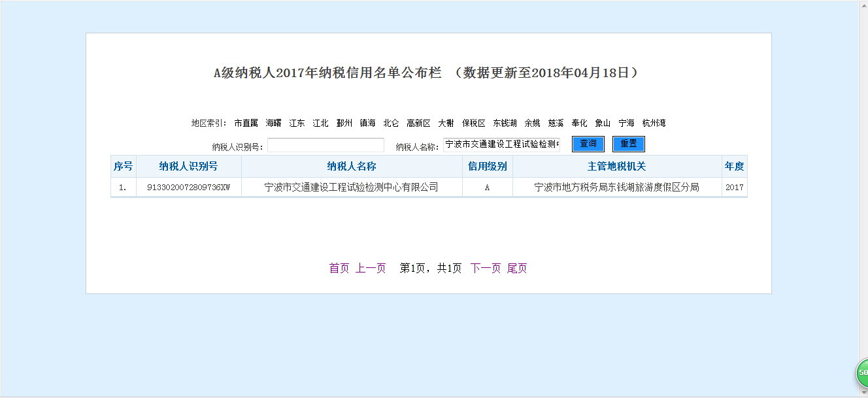Jump to 尾页 last page

click(x=517, y=269)
